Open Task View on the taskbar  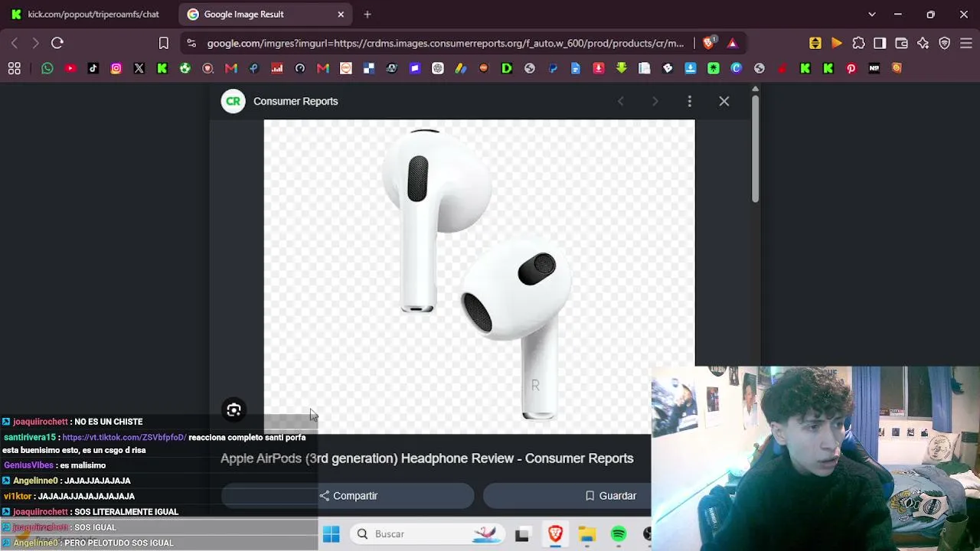522,534
